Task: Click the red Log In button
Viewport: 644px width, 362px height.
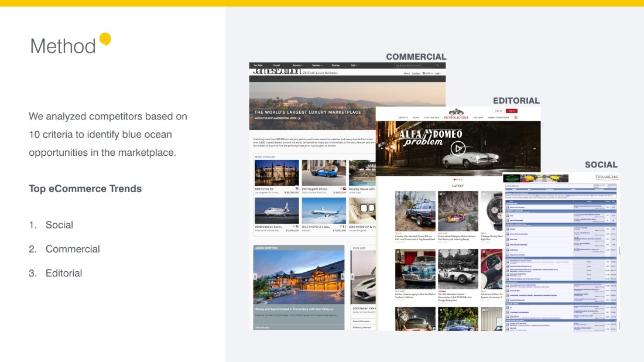Action: pyautogui.click(x=512, y=110)
